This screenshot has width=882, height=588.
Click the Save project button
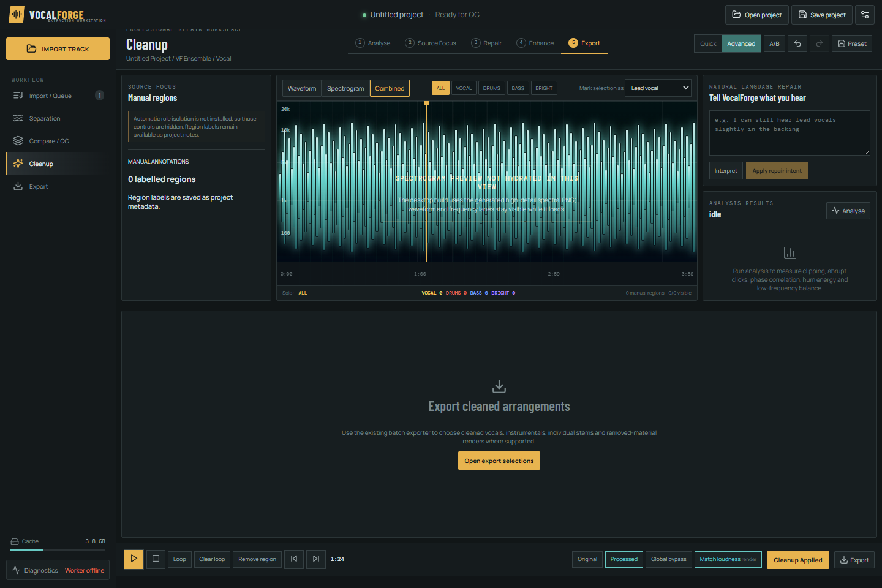[822, 15]
